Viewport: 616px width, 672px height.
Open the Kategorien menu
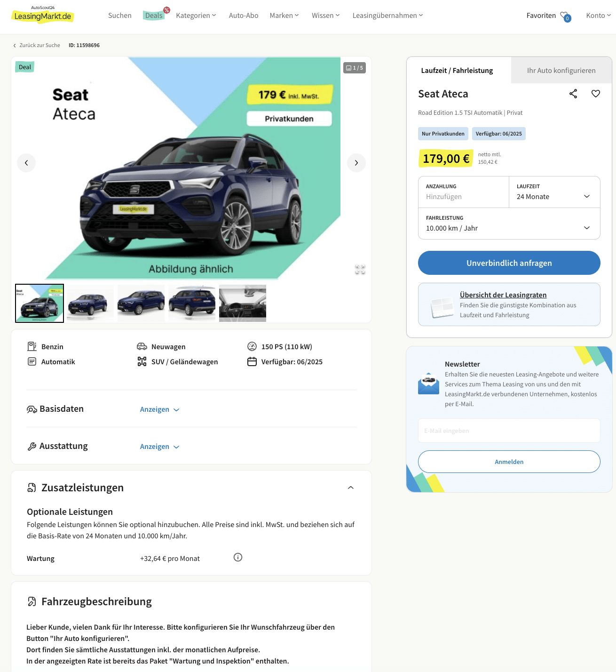click(x=196, y=16)
